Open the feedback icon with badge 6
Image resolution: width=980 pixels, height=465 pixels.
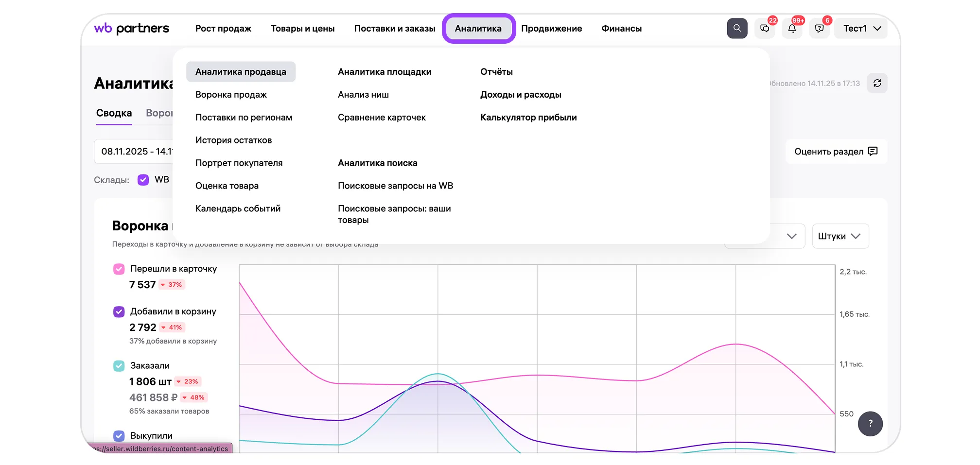coord(819,29)
